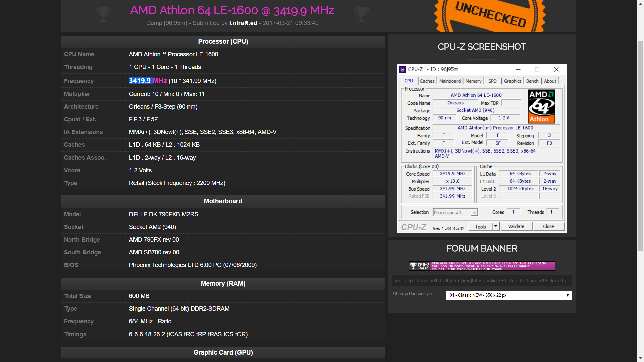Click the scrollbar down arrow
The width and height of the screenshot is (644, 362).
(x=640, y=359)
